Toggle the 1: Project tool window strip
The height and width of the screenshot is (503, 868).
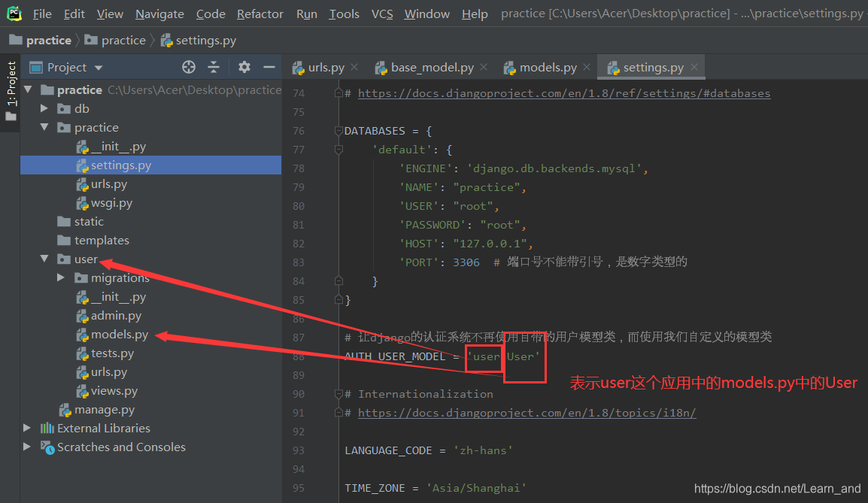point(11,91)
